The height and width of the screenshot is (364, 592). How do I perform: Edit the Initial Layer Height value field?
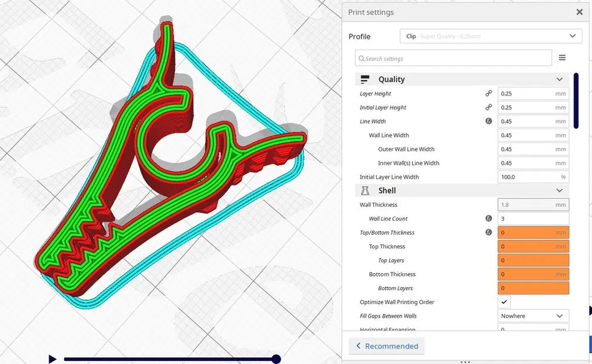click(x=533, y=108)
